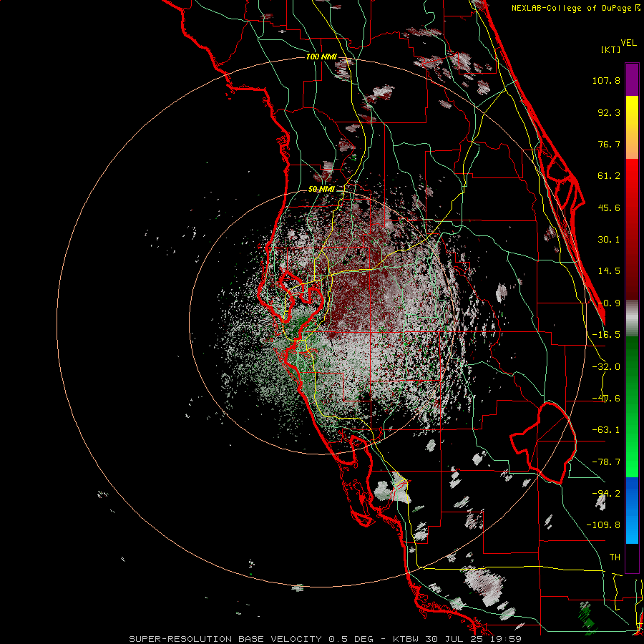Click the bright green color bar segment
This screenshot has height=644, width=644.
632,406
